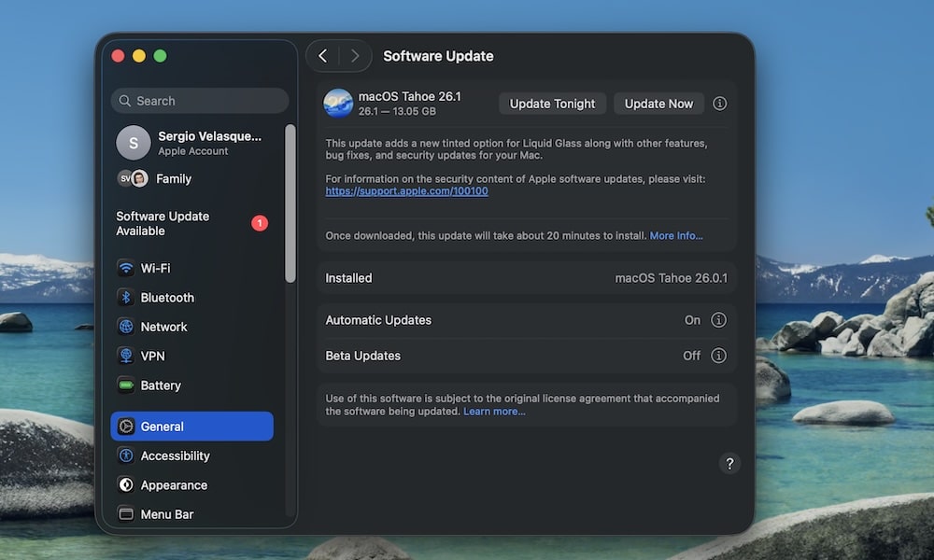Image resolution: width=934 pixels, height=560 pixels.
Task: Open Menu Bar settings
Action: pyautogui.click(x=169, y=513)
